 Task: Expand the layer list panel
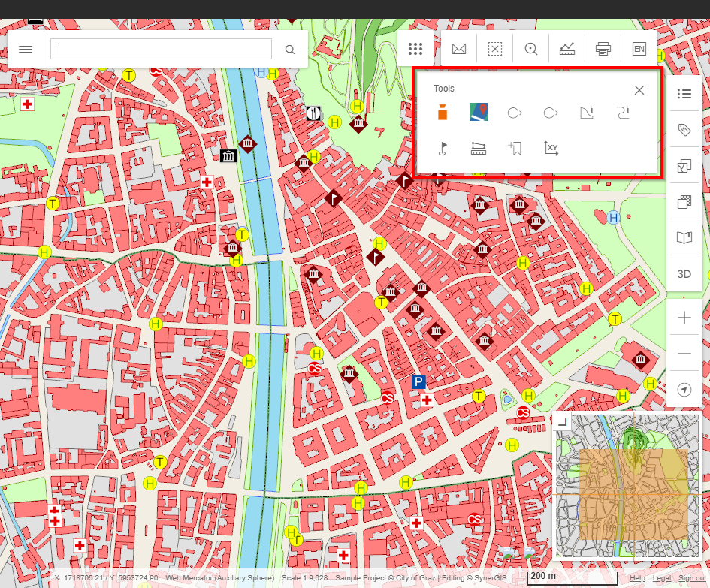pos(684,94)
